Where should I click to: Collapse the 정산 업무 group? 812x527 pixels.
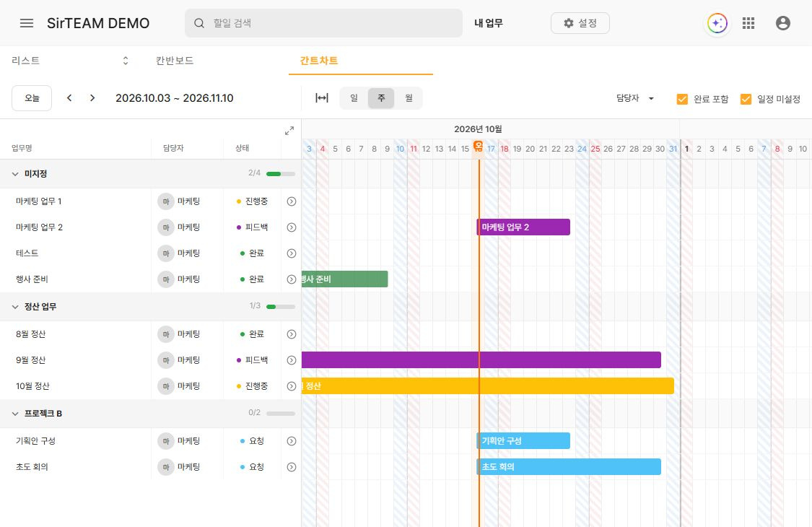tap(15, 307)
